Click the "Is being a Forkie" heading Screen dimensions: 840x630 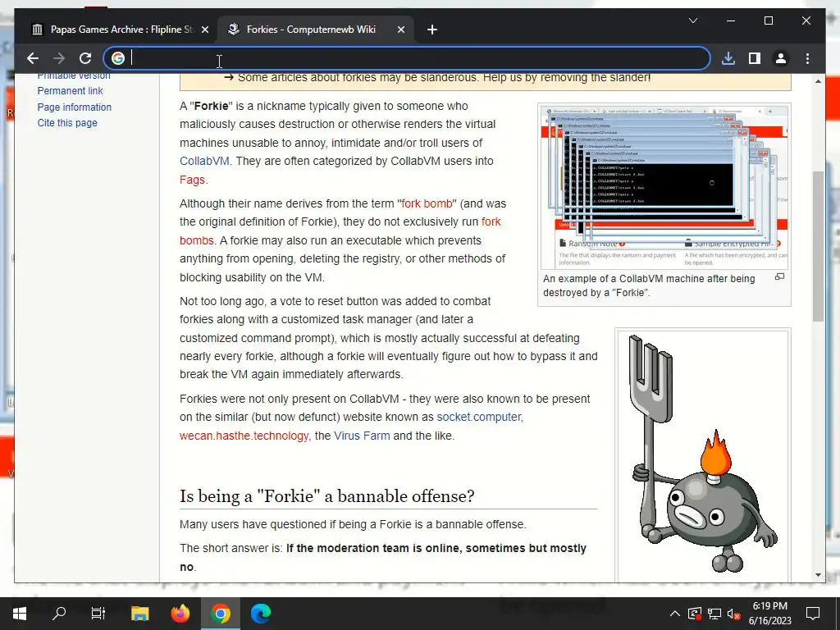tap(326, 496)
